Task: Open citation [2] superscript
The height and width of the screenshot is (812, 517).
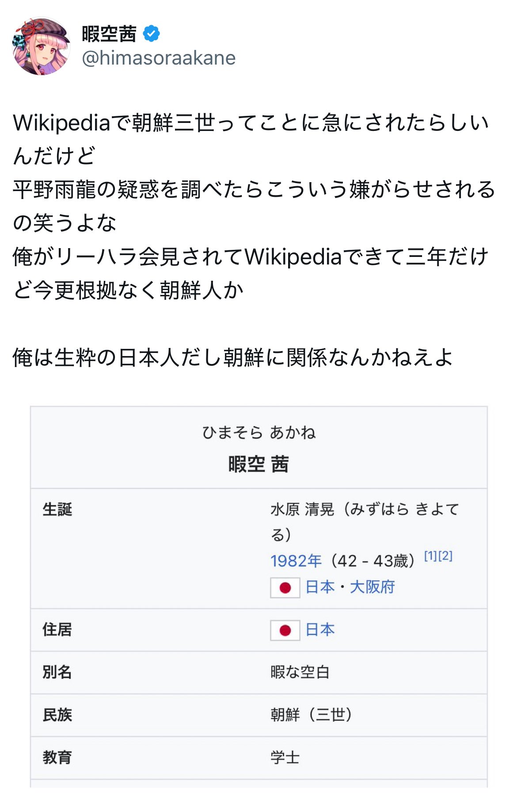Action: 445,556
